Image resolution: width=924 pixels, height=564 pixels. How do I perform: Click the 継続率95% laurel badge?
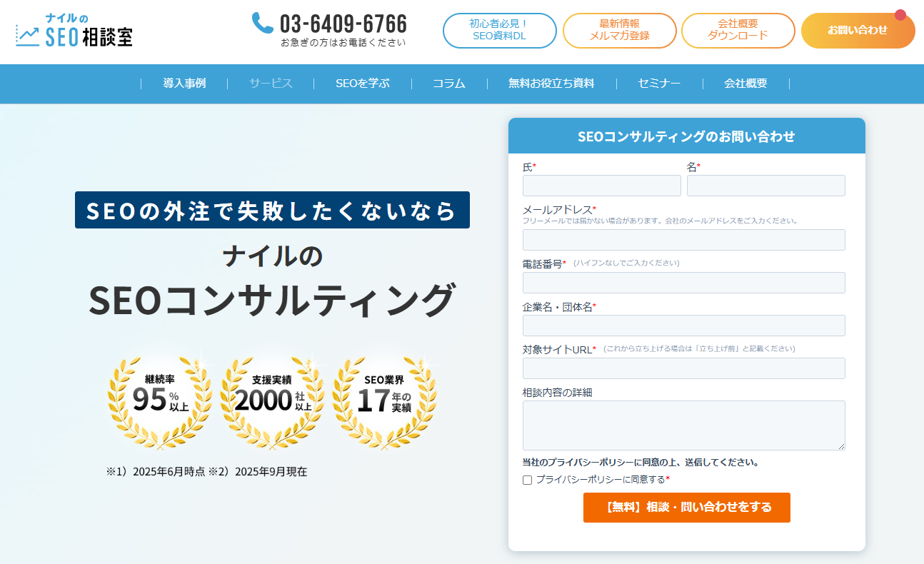coord(160,401)
